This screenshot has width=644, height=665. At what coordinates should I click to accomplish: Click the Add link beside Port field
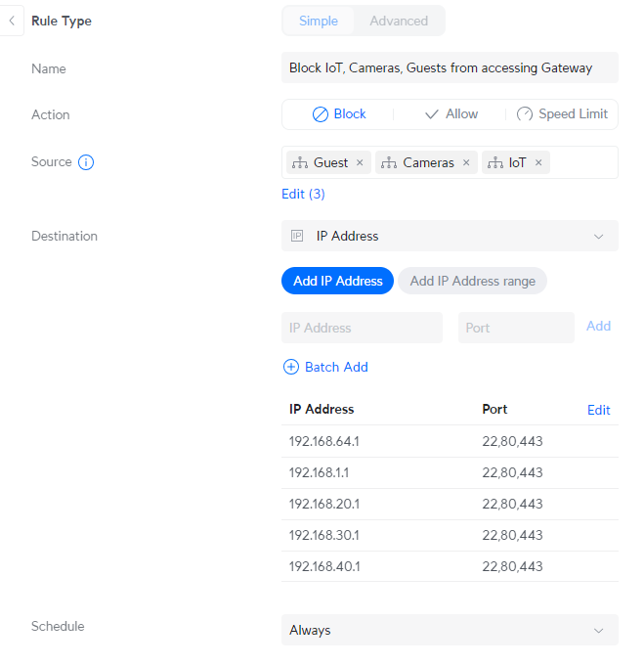598,327
